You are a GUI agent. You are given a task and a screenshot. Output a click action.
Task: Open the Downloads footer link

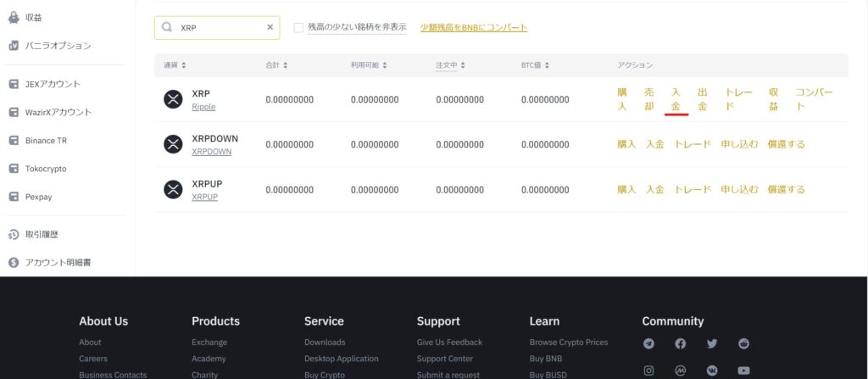325,343
